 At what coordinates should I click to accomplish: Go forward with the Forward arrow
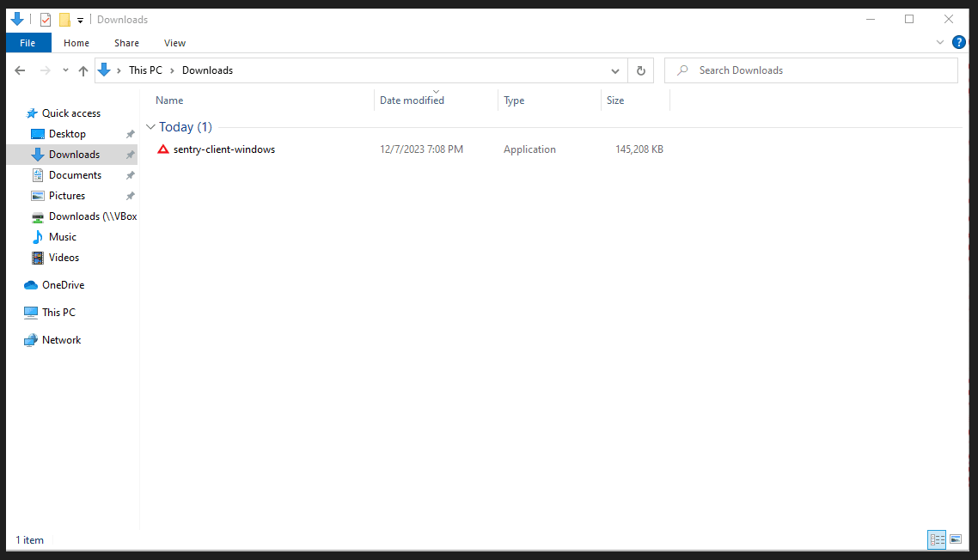[x=45, y=70]
